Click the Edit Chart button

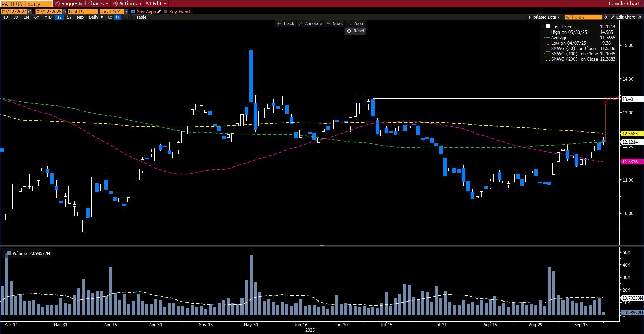(x=623, y=17)
